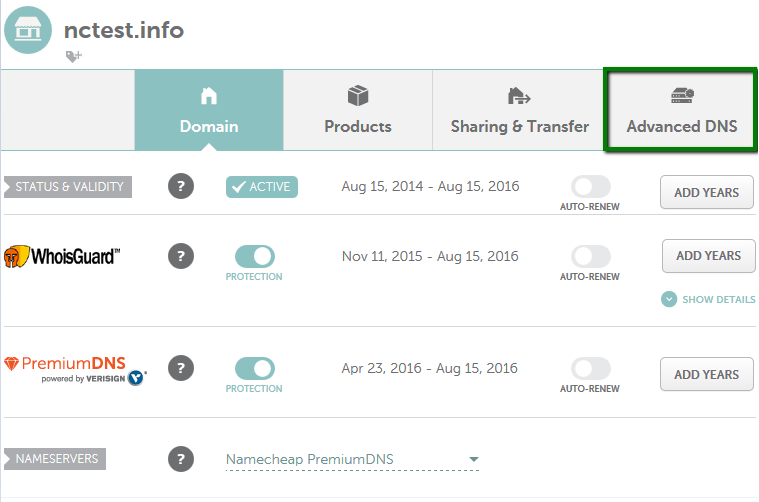The height and width of the screenshot is (502, 759).
Task: Open the Namecheap PremiumDNS nameservers dropdown
Action: [353, 460]
